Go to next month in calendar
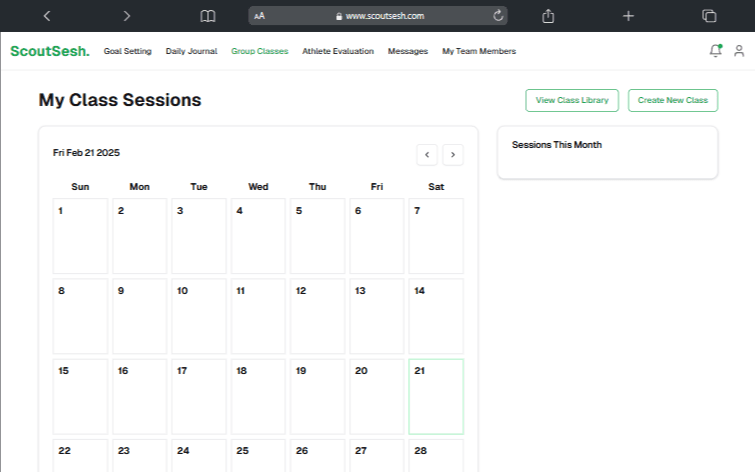The width and height of the screenshot is (755, 472). point(453,154)
